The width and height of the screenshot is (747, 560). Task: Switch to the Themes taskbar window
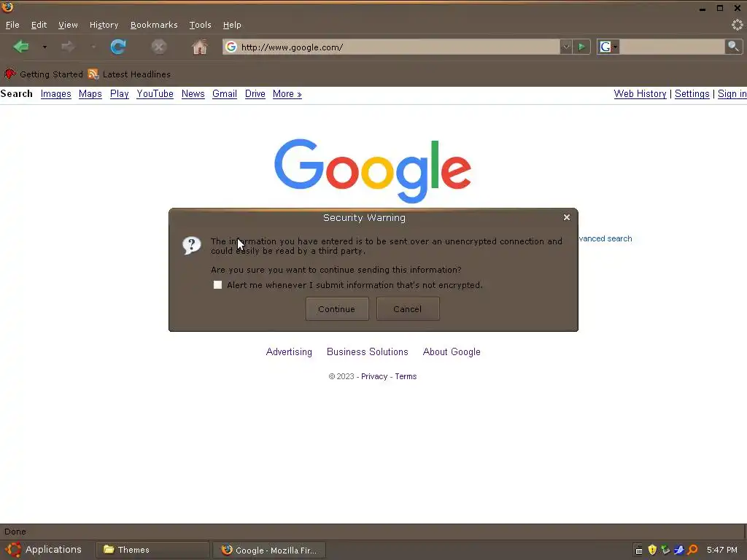[152, 550]
